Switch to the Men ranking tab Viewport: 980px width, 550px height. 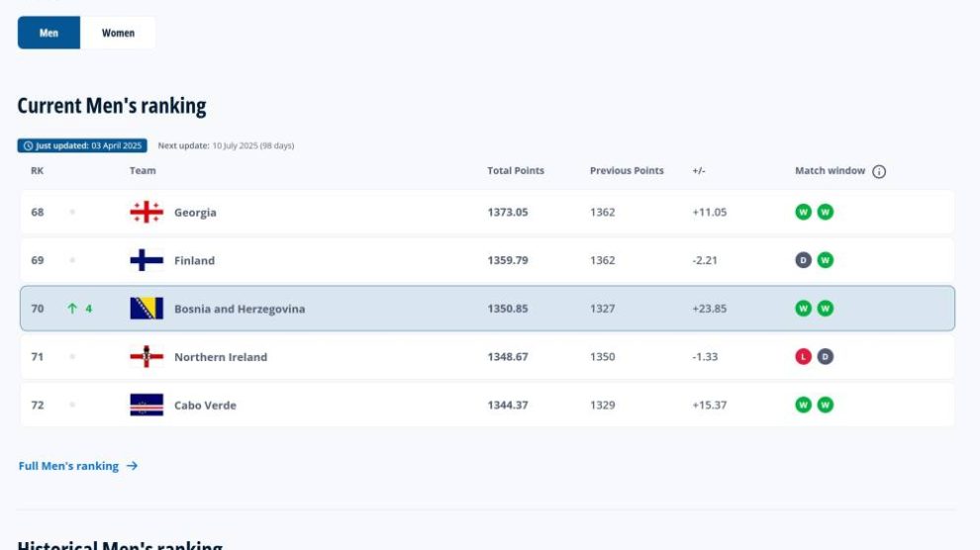pyautogui.click(x=49, y=33)
